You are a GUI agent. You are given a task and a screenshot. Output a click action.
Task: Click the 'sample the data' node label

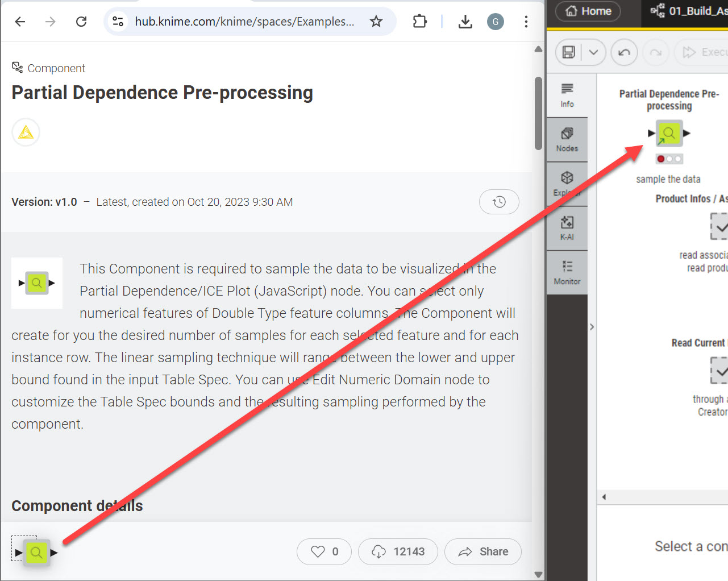(x=668, y=179)
